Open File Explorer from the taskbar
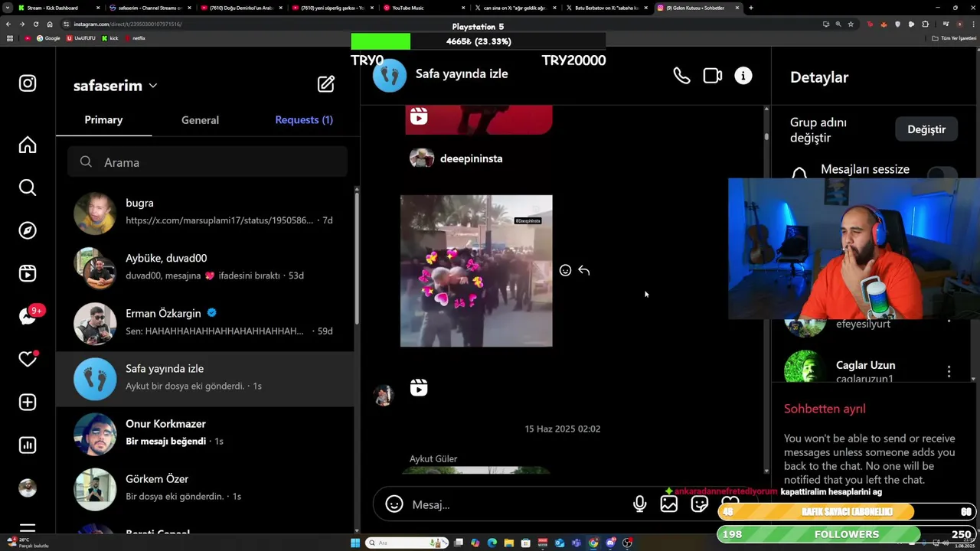 point(508,543)
